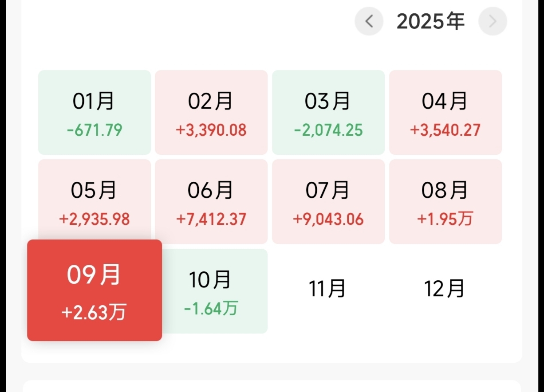Click the +1.95万 amount under 08月
Image resolution: width=544 pixels, height=392 pixels.
pyautogui.click(x=445, y=219)
